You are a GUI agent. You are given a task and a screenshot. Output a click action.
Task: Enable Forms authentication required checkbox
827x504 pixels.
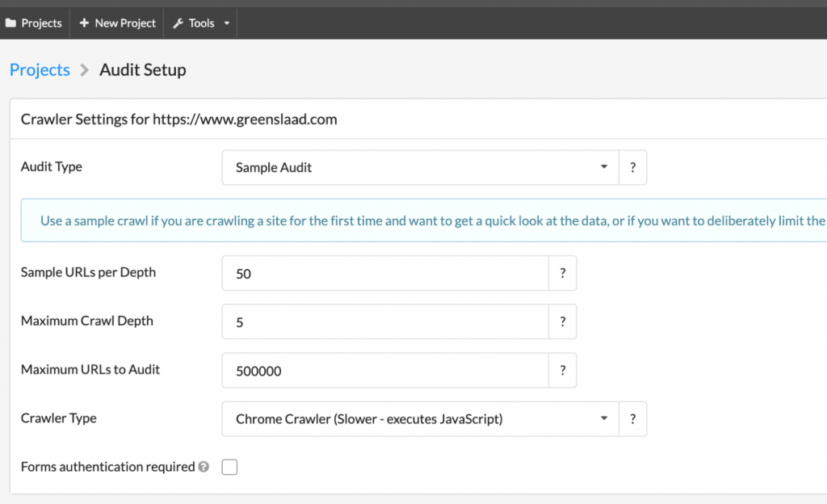click(x=229, y=467)
